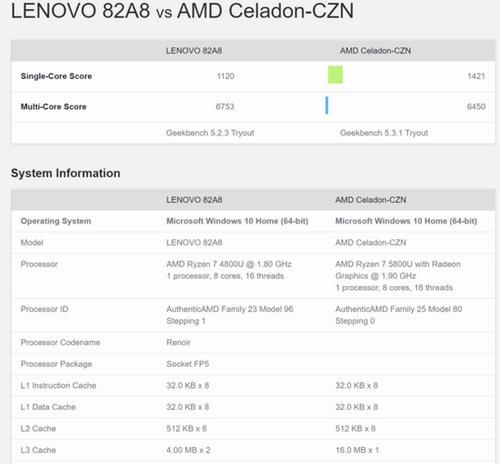Click Geekbench 5.3.1 Tryout version text
This screenshot has height=464, width=500.
(384, 133)
